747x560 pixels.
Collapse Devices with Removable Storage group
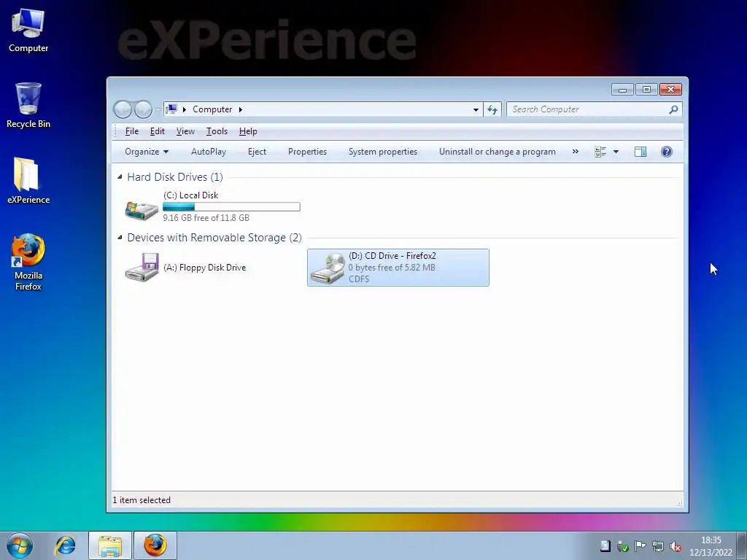pyautogui.click(x=120, y=237)
